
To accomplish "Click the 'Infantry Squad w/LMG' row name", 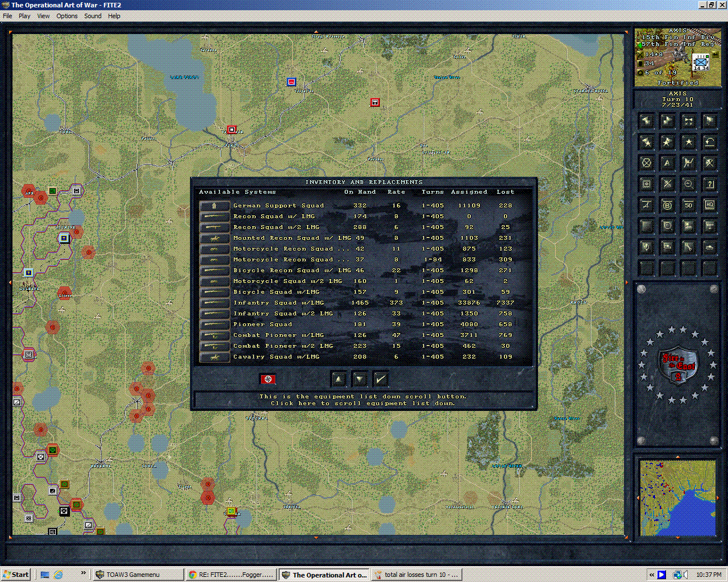I will point(278,303).
